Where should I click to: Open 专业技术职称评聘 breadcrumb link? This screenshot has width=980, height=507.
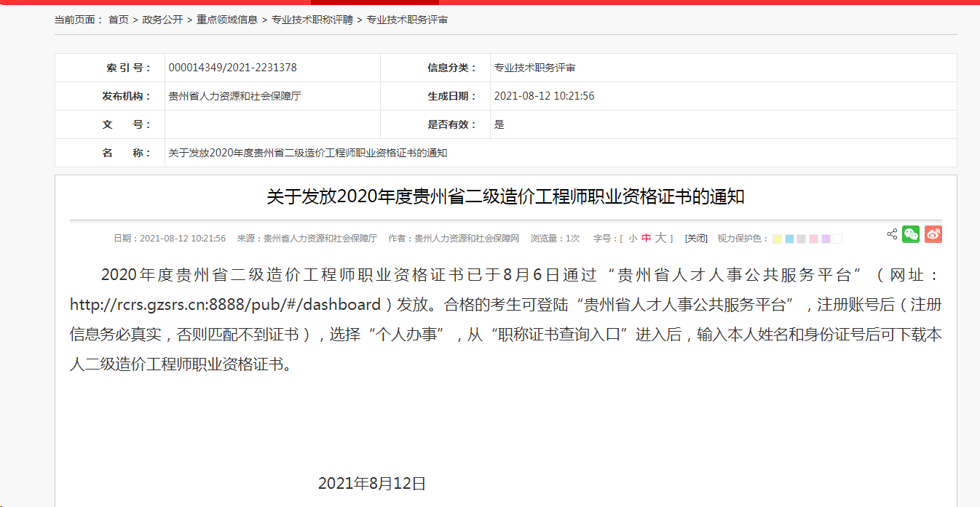pos(312,20)
